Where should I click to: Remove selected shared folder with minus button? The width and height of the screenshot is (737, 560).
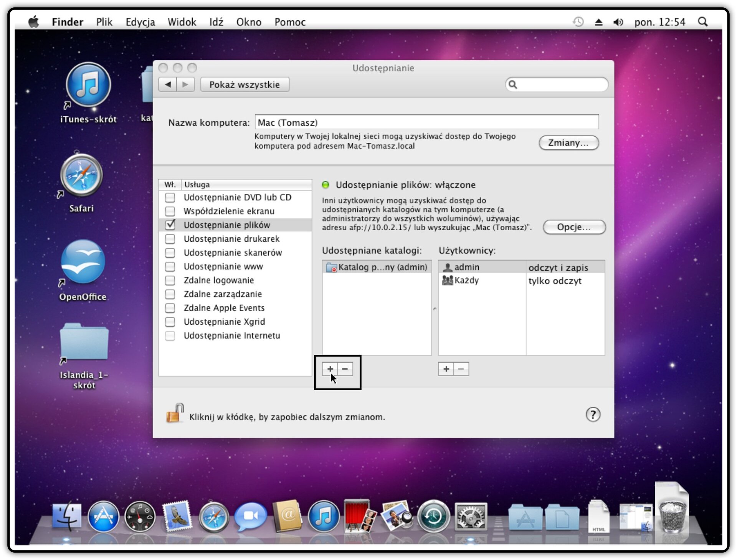pos(345,369)
